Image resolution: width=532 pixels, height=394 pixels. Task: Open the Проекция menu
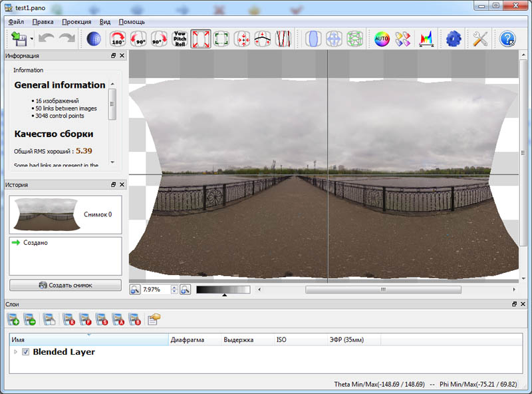pyautogui.click(x=76, y=22)
